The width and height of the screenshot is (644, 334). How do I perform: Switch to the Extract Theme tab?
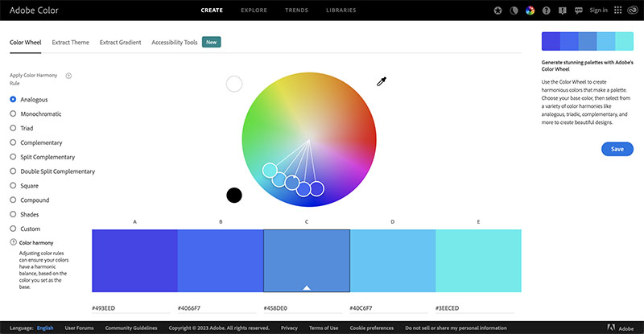tap(70, 43)
